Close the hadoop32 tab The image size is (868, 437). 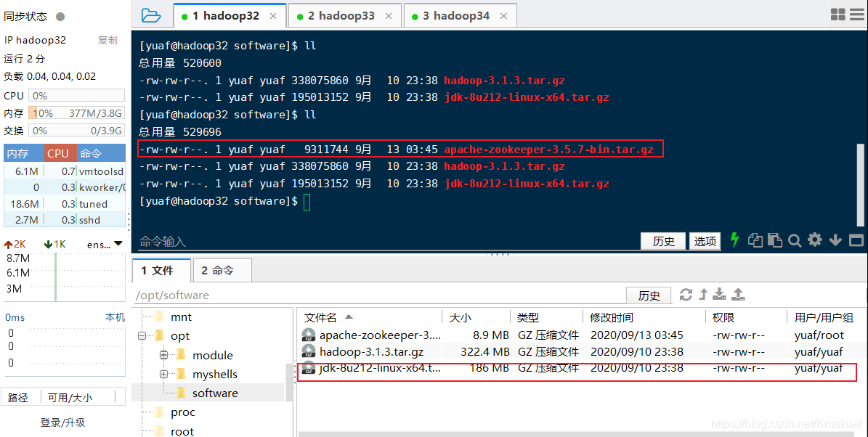(273, 16)
